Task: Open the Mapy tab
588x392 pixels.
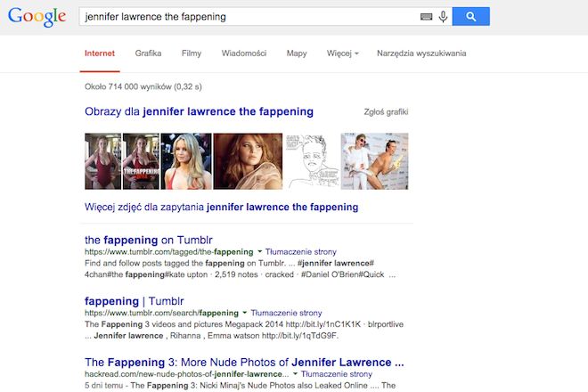Action: pos(297,53)
